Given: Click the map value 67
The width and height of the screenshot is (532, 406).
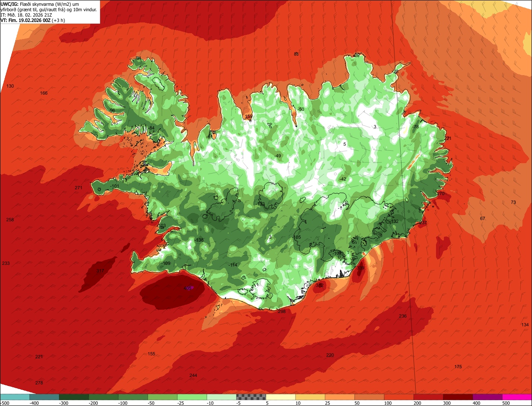Looking at the screenshot, I should [x=482, y=218].
